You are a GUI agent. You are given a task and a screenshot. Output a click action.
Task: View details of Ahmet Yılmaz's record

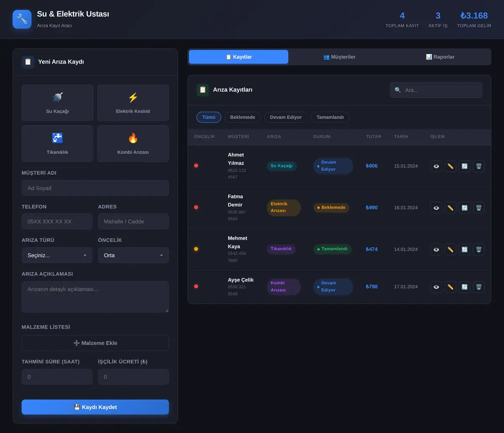[436, 166]
